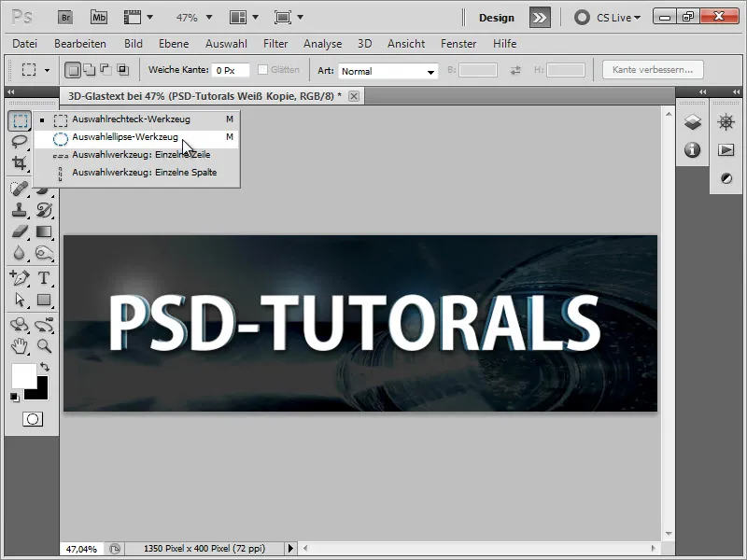Viewport: 747px width, 560px height.
Task: Expand the Layers and Info panel dock
Action: (x=703, y=91)
